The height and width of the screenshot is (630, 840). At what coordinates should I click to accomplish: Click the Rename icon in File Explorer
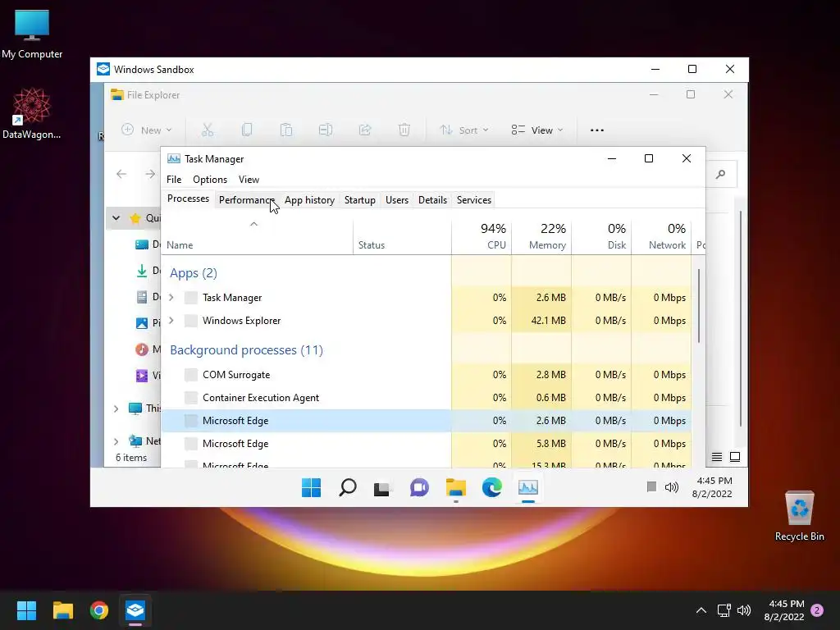click(x=326, y=130)
